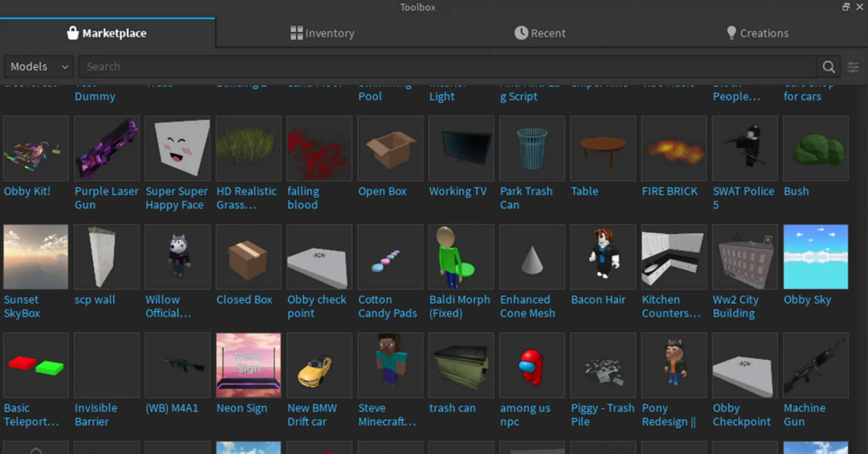Open the search filter options icon

[853, 67]
